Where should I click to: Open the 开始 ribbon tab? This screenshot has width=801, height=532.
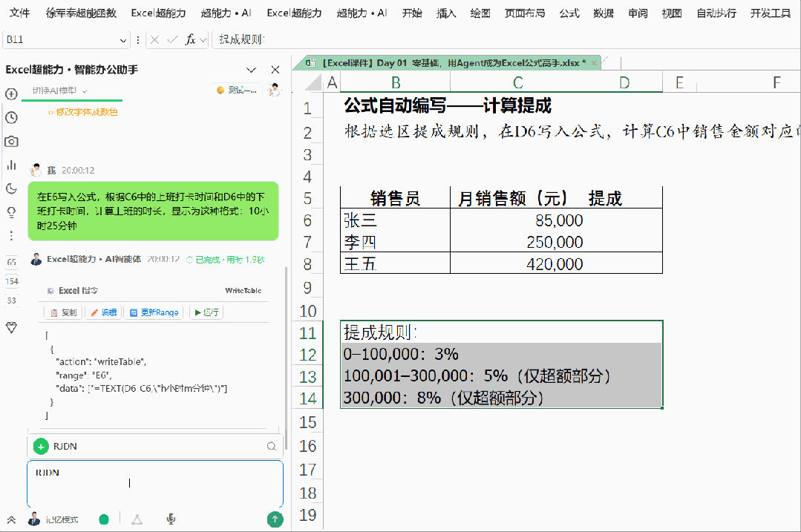tap(412, 13)
